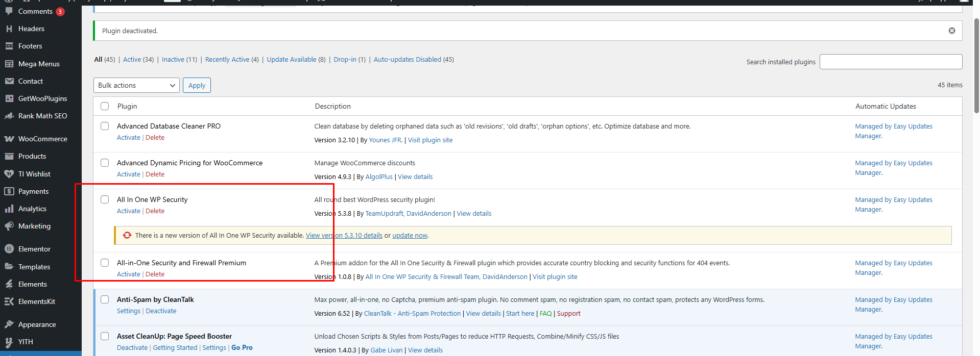
Task: Click TeamUpdraft, DavidAnderson author link
Action: (409, 214)
